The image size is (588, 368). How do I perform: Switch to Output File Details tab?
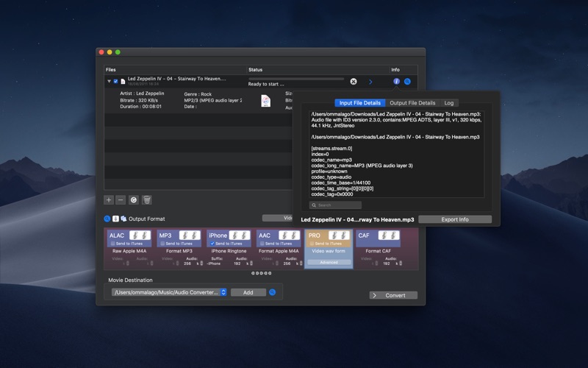[412, 103]
